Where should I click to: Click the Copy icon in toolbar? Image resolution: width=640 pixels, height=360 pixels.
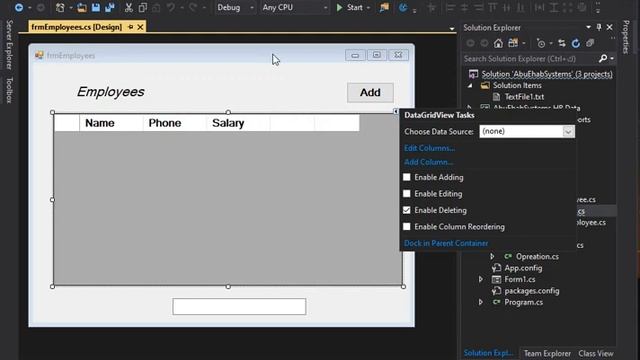coord(142,7)
